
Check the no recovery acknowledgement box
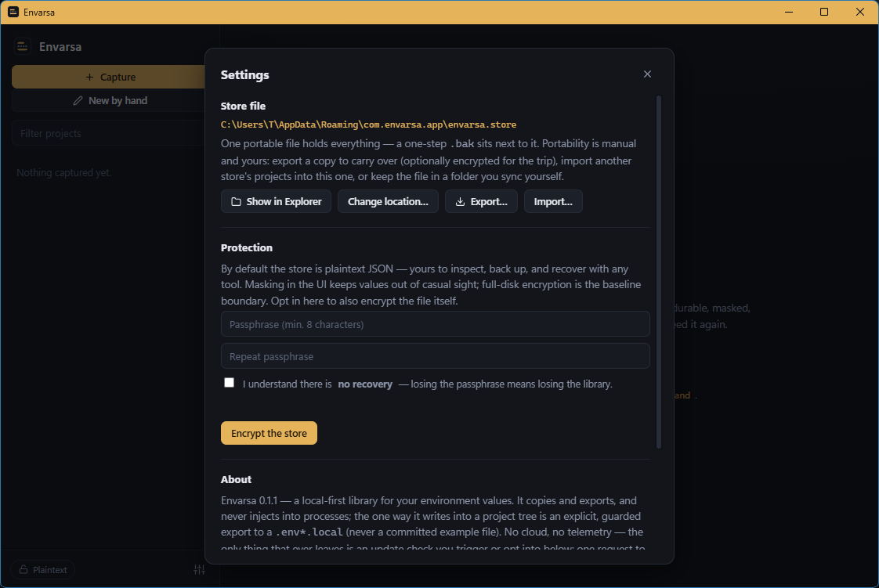[230, 383]
